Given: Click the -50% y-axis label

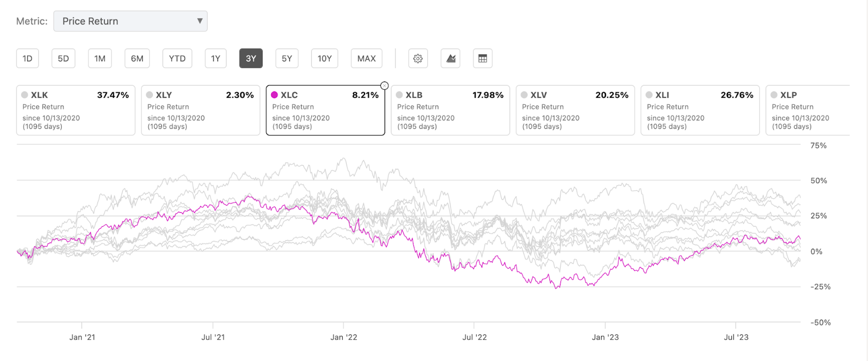Looking at the screenshot, I should [x=821, y=322].
